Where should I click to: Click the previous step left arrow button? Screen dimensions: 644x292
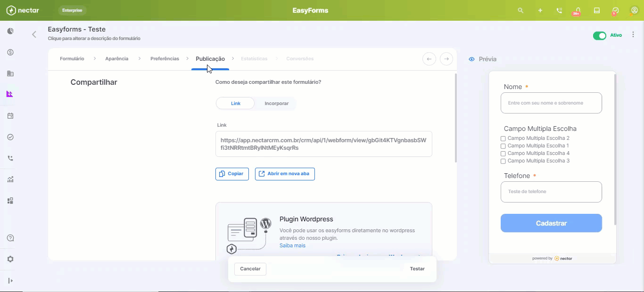tap(429, 59)
